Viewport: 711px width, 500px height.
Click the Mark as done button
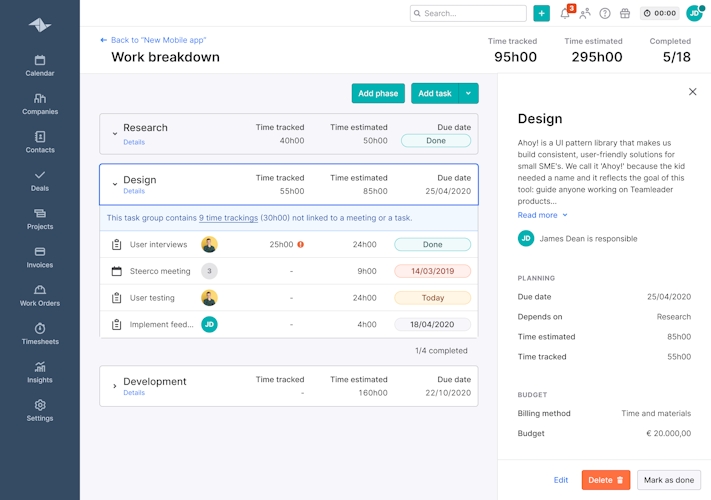coord(669,480)
